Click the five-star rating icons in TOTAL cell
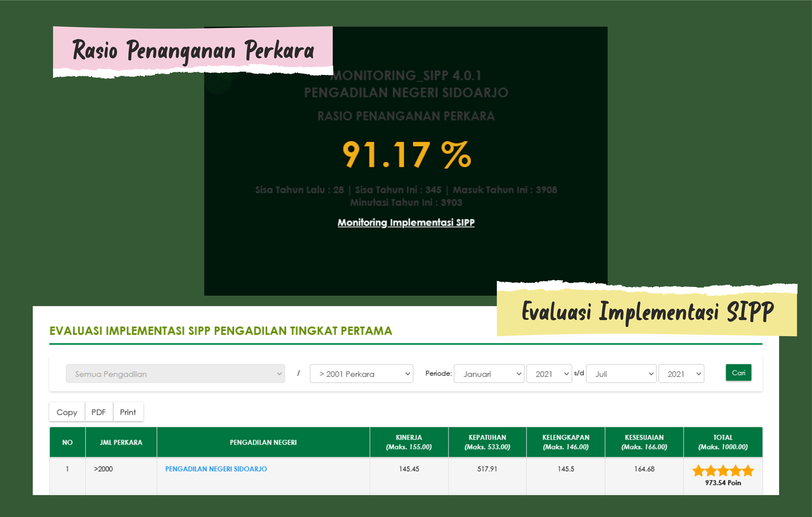812x517 pixels. (x=723, y=471)
